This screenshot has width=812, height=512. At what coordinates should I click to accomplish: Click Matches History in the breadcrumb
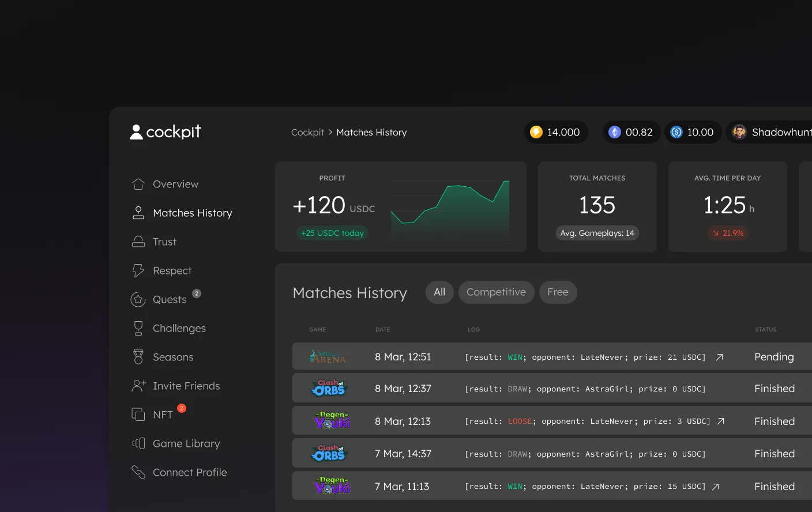coord(371,132)
